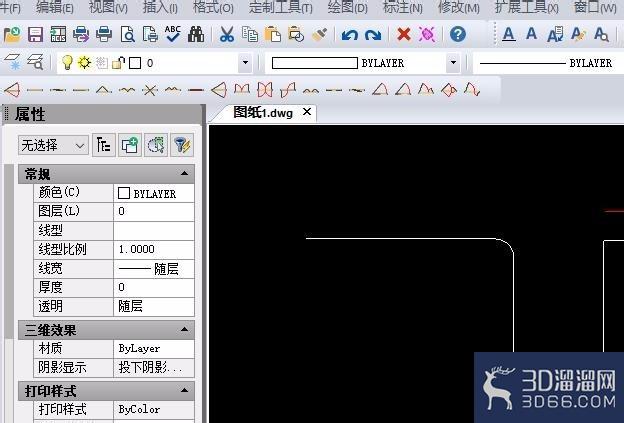Click the ABC spell check icon
Image resolution: width=624 pixels, height=423 pixels.
(173, 34)
